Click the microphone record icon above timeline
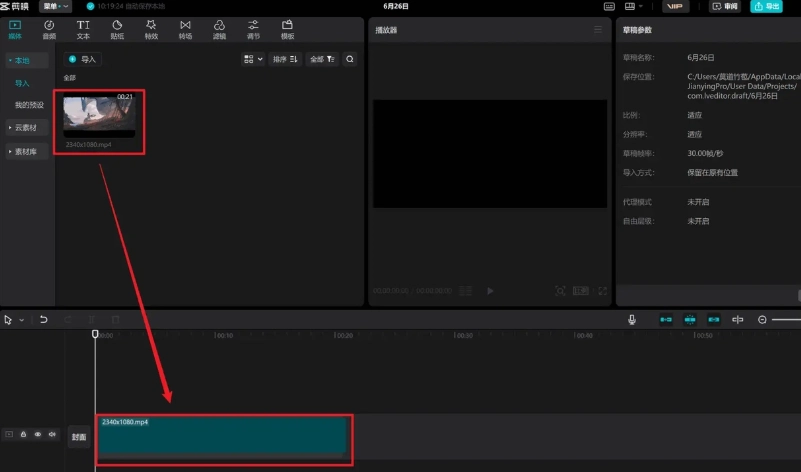The image size is (801, 472). coord(632,320)
